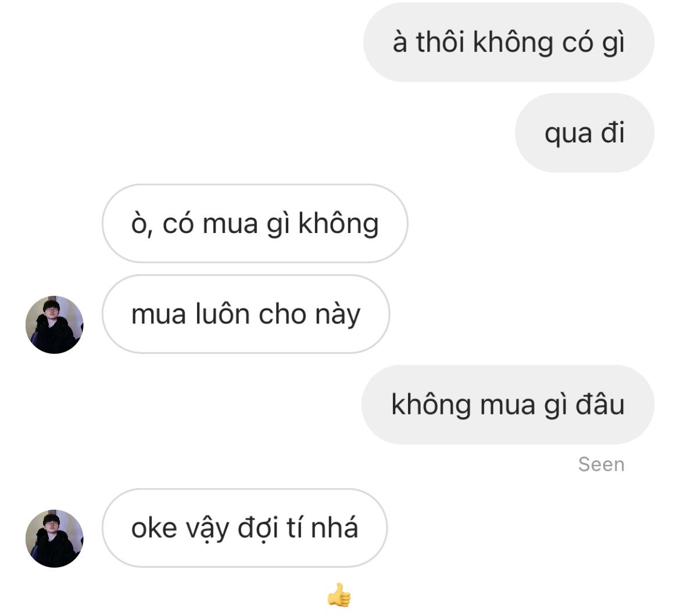Select the "qua đi" message bubble
Screen dimensions: 680x616
click(584, 132)
